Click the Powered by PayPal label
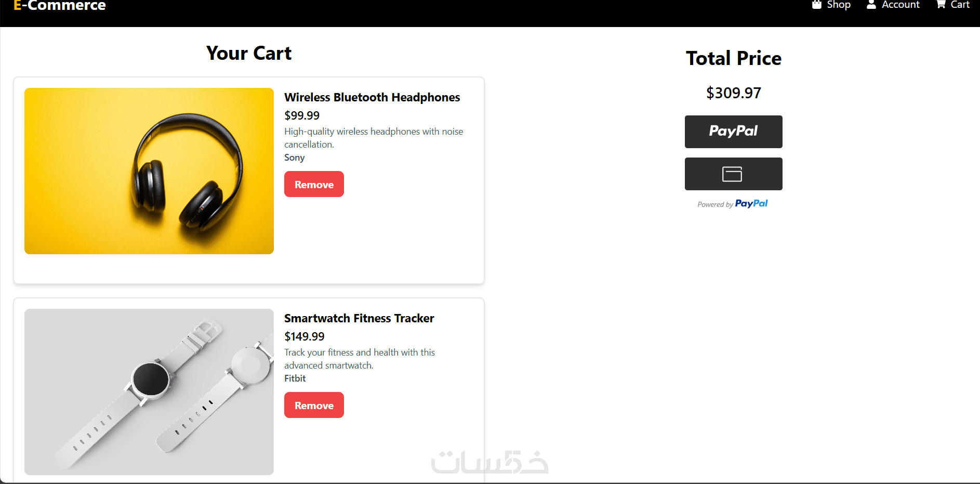Image resolution: width=980 pixels, height=484 pixels. click(733, 204)
